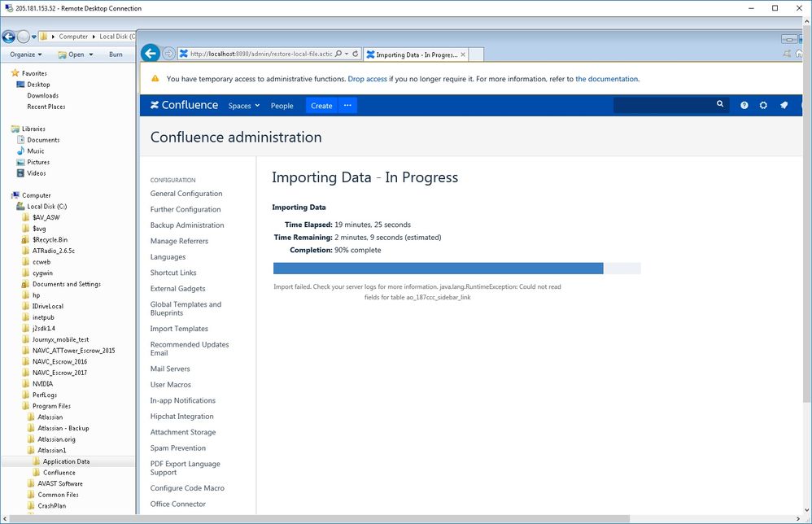Click the Desktop icon under Favorites
Viewport: 812px width, 524px height.
click(x=20, y=85)
